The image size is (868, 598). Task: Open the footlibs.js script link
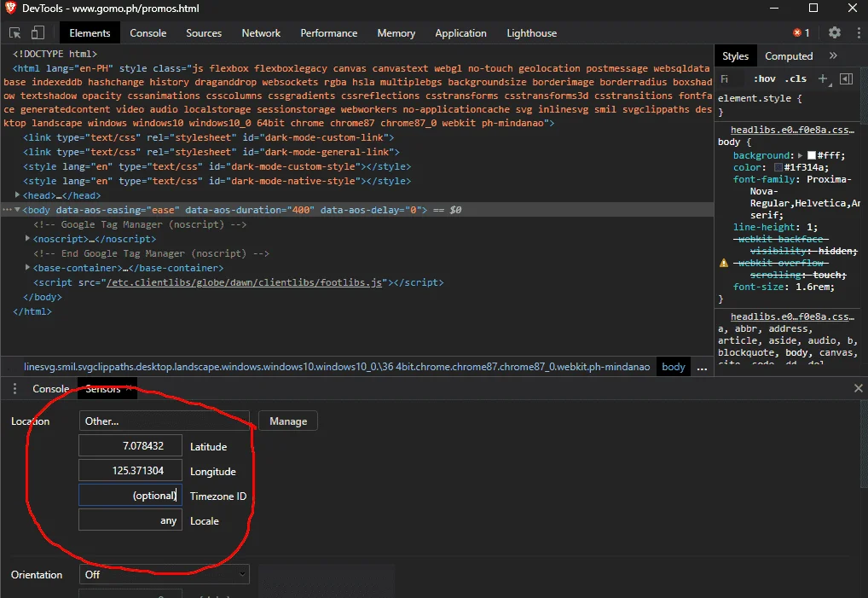pyautogui.click(x=244, y=282)
